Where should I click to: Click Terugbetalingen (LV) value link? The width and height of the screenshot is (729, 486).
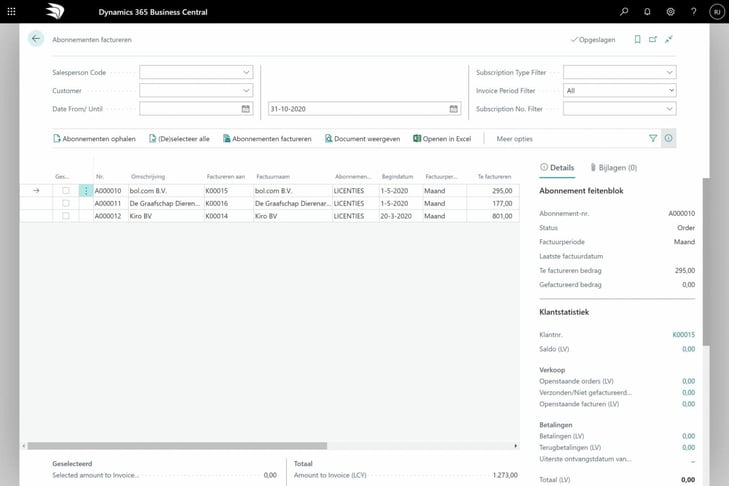[689, 447]
